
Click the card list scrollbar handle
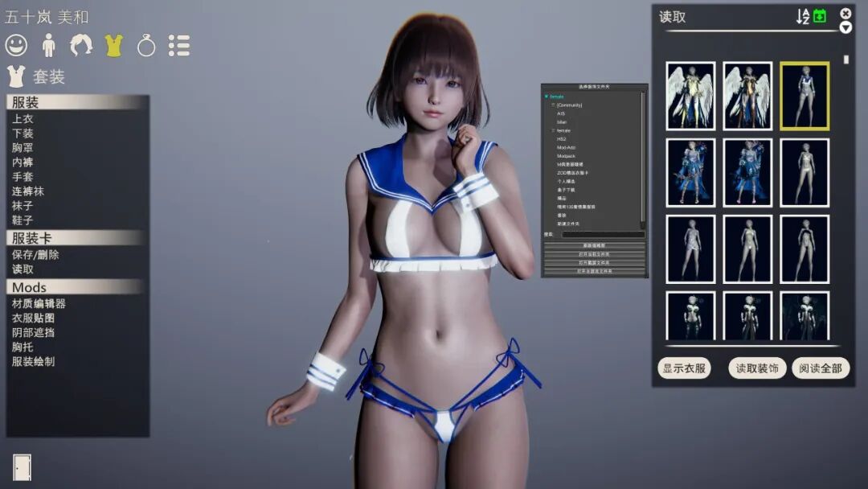845,60
